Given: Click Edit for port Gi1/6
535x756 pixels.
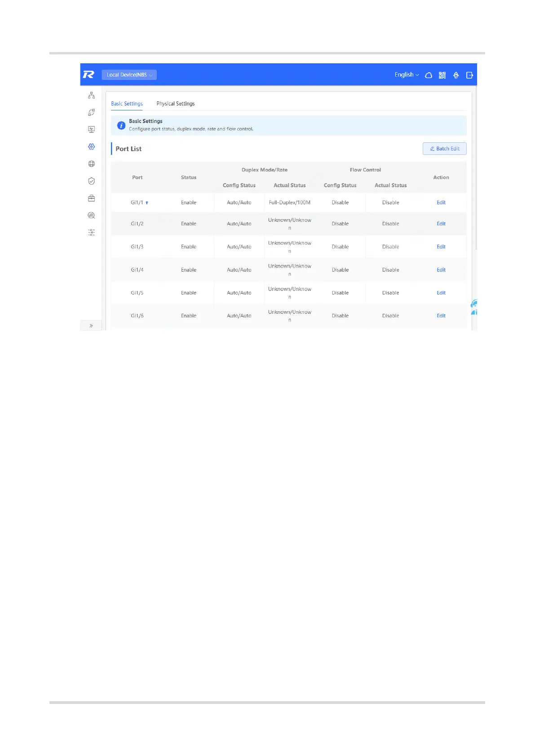Looking at the screenshot, I should coord(441,316).
